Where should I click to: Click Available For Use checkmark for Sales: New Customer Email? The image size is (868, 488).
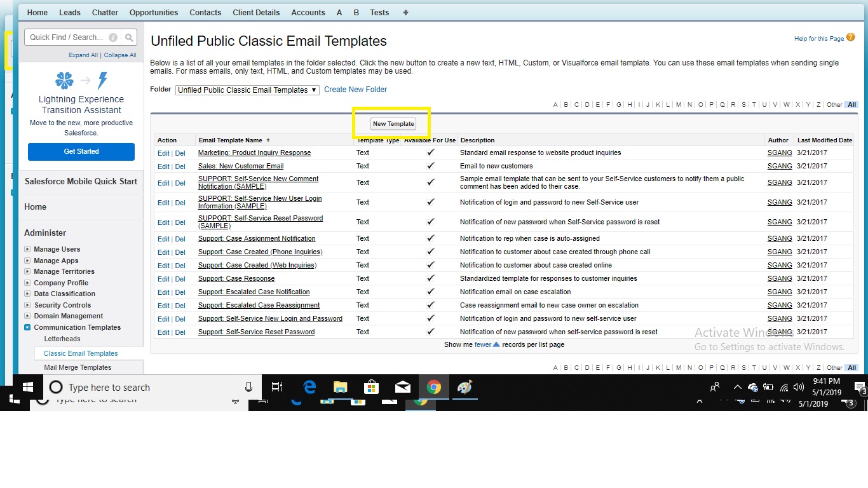431,166
